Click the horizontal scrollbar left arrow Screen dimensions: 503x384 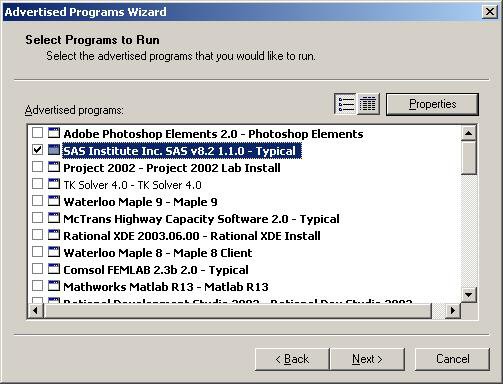click(35, 311)
